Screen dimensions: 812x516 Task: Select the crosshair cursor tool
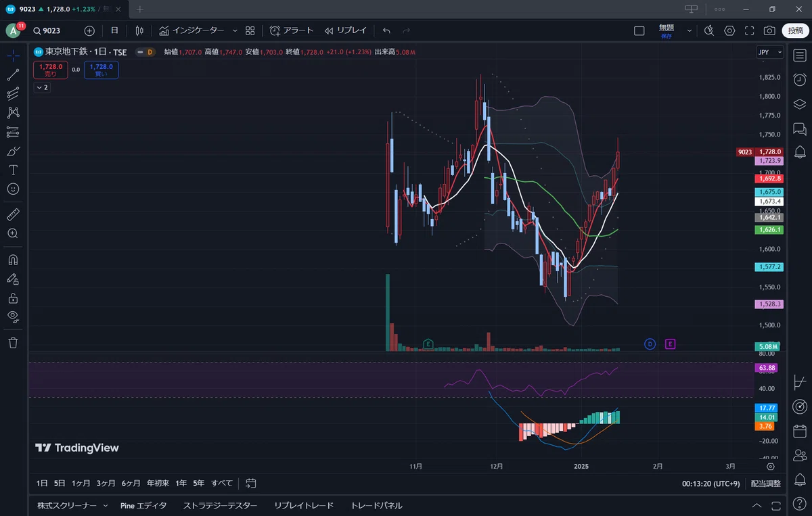pos(13,55)
